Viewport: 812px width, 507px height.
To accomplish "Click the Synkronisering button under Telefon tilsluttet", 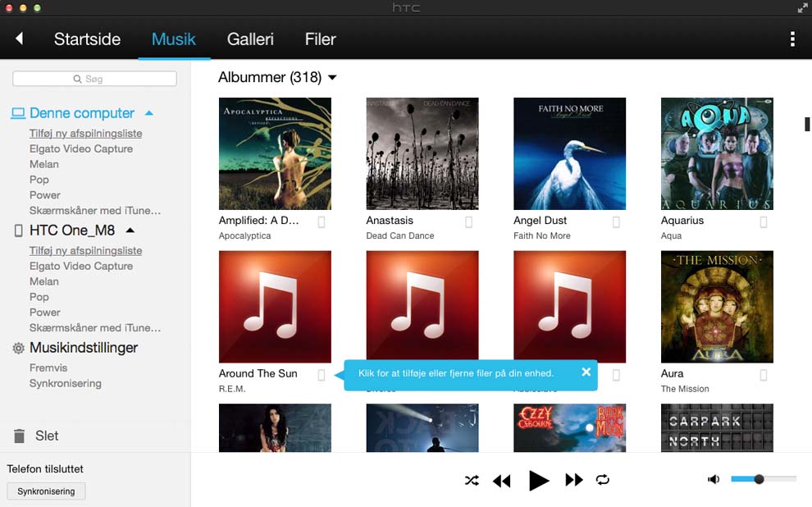I will pos(46,491).
